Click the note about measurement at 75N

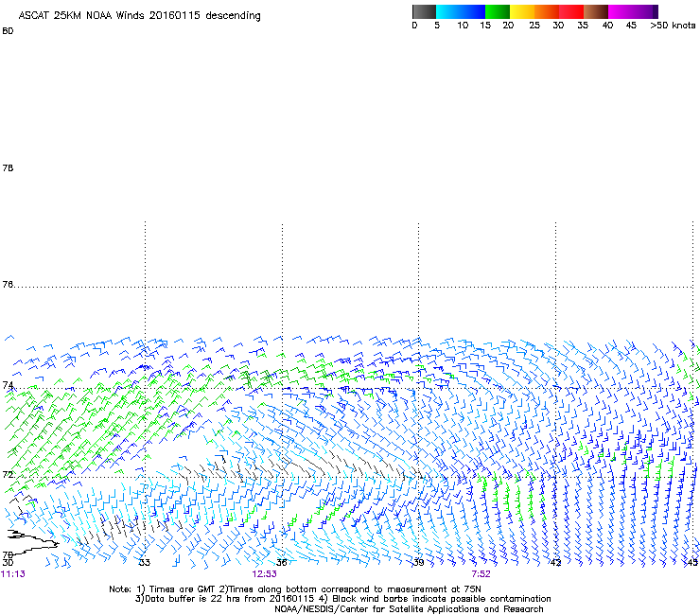(x=350, y=589)
